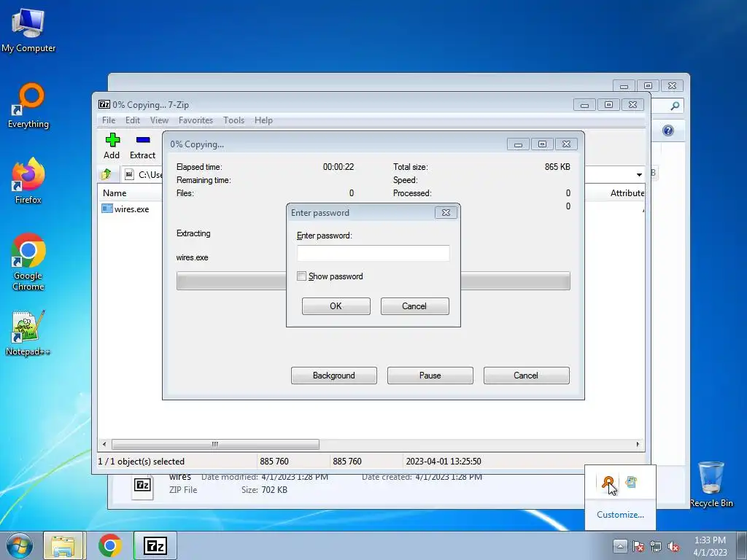Image resolution: width=747 pixels, height=560 pixels.
Task: Close the 7-Zip main window
Action: coord(632,105)
